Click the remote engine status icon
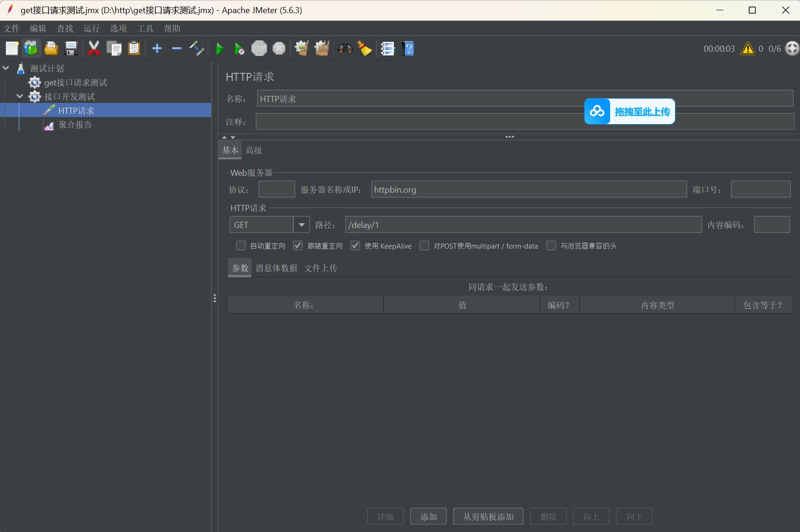This screenshot has height=532, width=800. 792,48
